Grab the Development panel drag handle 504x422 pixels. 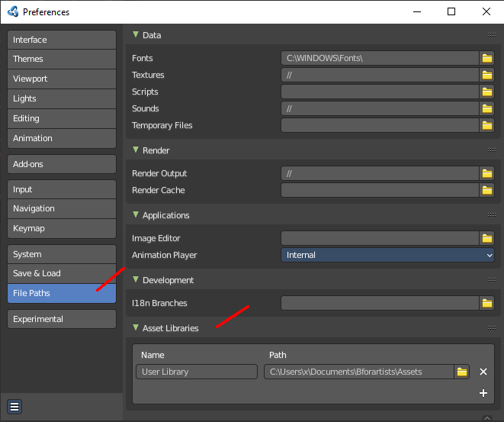click(492, 280)
